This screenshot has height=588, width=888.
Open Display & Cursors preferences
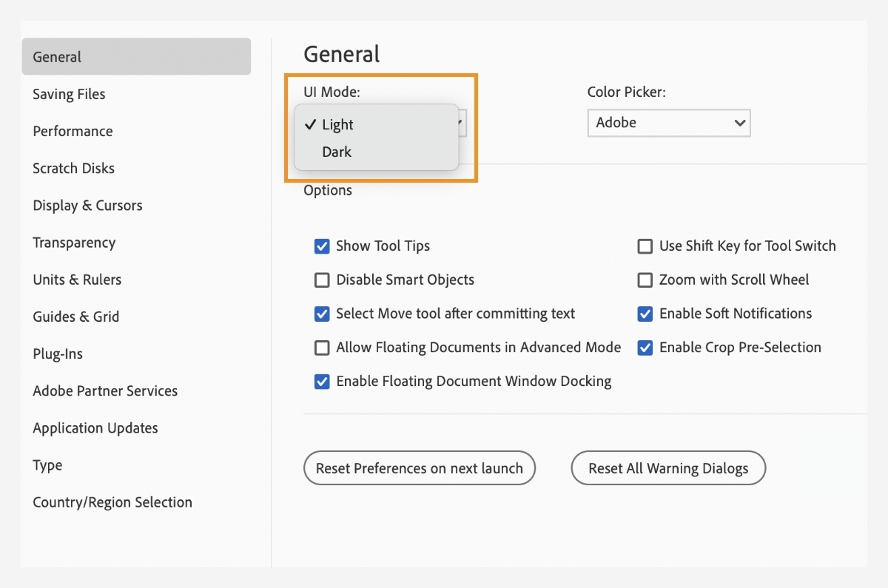pyautogui.click(x=87, y=205)
